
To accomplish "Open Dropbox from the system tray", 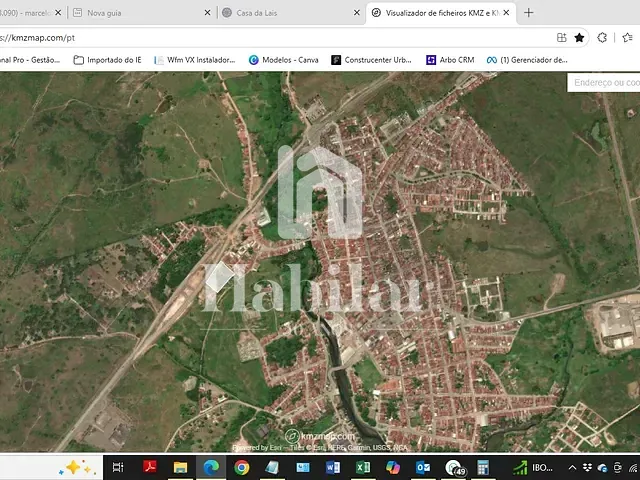I will [587, 468].
